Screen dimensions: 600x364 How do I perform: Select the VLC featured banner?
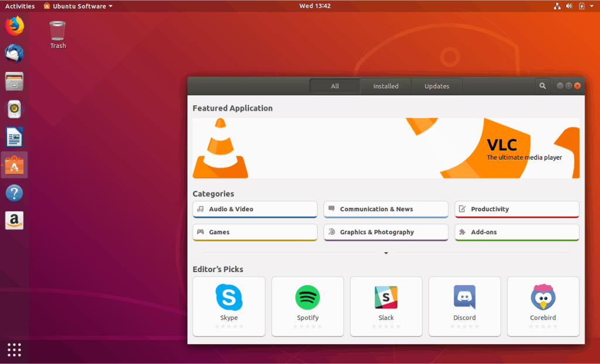pos(386,148)
